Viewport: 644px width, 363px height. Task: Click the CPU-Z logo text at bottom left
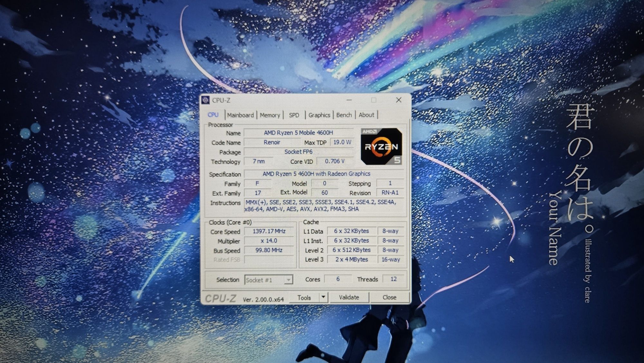pos(221,299)
